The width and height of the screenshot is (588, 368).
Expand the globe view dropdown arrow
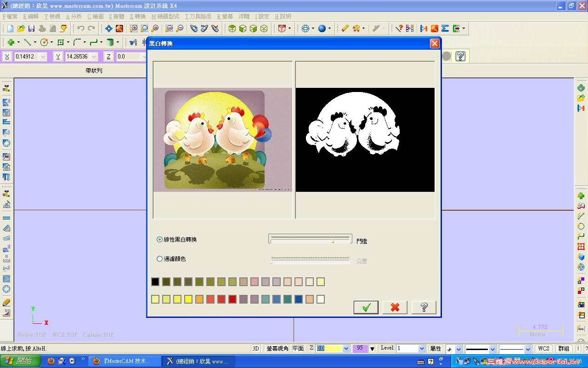(x=313, y=29)
